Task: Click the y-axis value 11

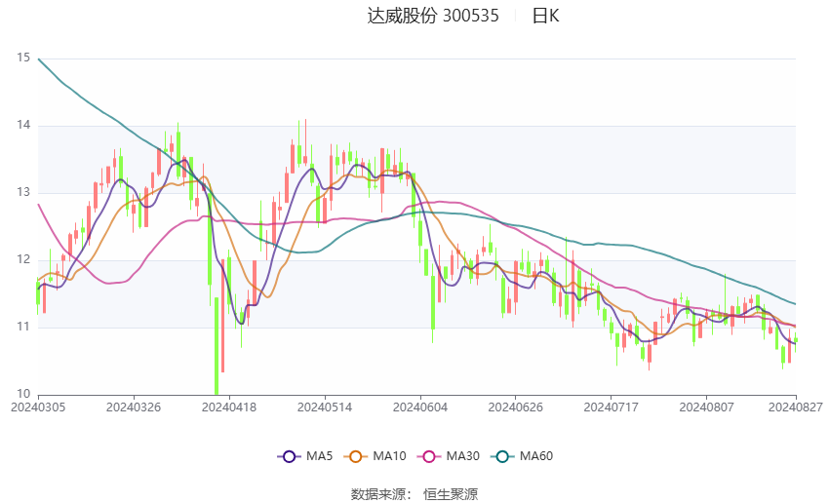Action: [x=23, y=327]
